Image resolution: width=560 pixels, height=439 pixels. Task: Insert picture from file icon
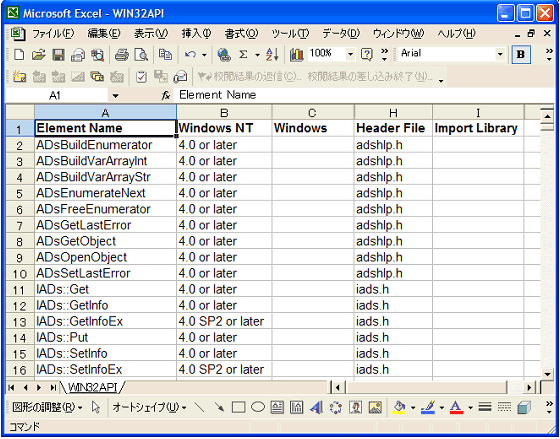point(375,407)
